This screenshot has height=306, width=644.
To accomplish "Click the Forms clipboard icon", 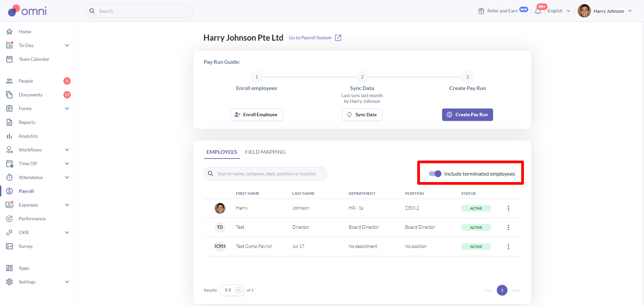I will coord(9,108).
